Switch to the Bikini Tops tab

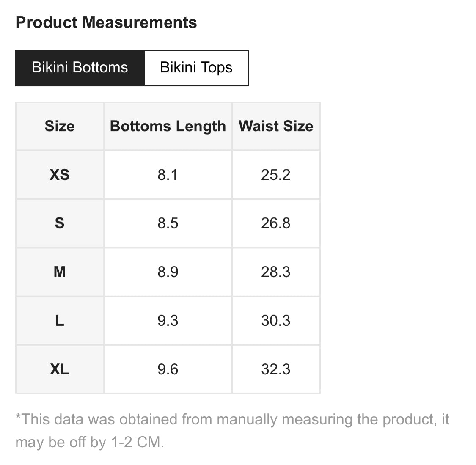196,68
